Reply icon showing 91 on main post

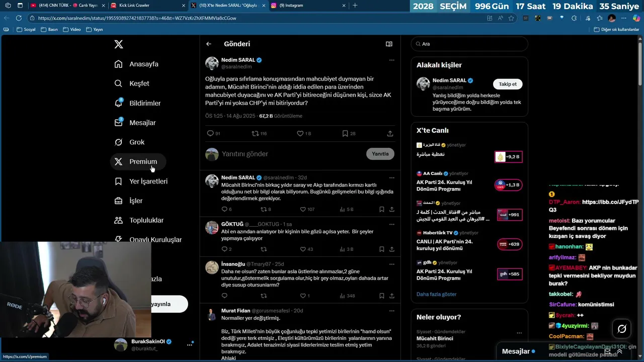pyautogui.click(x=210, y=133)
